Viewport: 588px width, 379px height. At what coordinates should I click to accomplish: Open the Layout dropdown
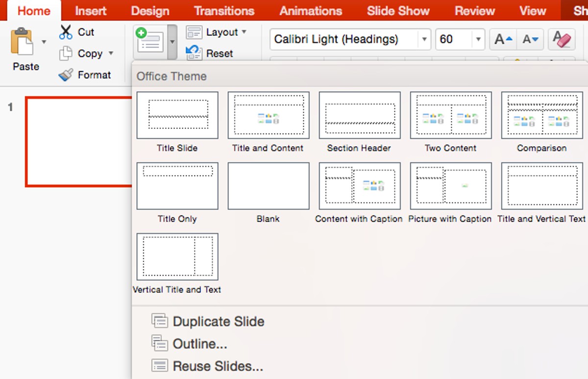tap(216, 32)
